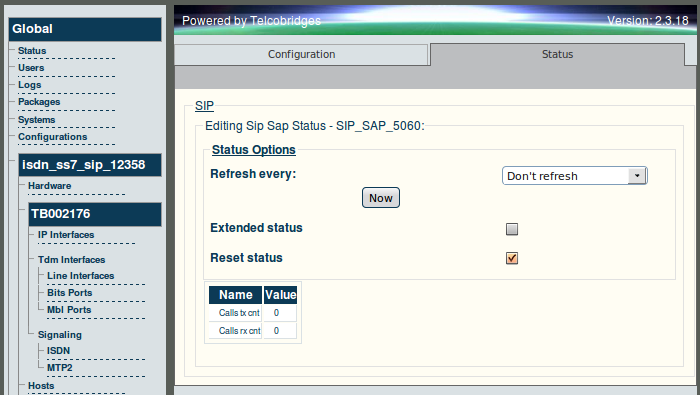Open Logs in the sidebar
The height and width of the screenshot is (395, 700).
coord(29,85)
